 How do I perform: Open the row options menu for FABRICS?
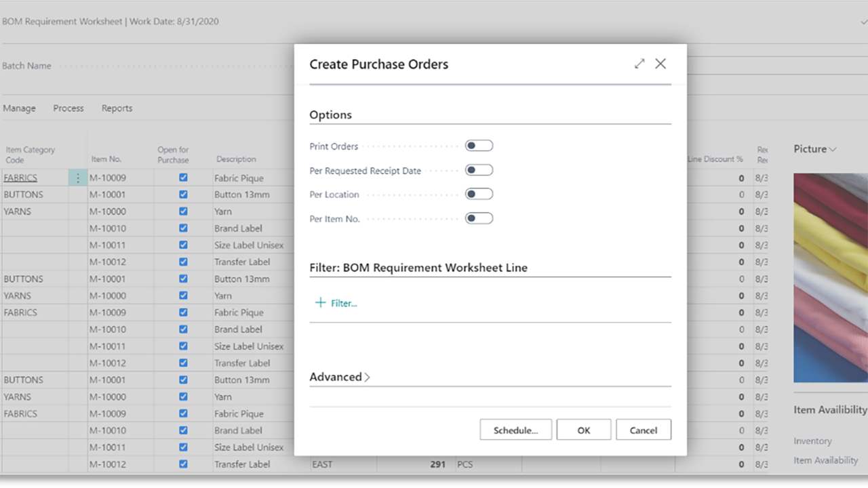[78, 178]
